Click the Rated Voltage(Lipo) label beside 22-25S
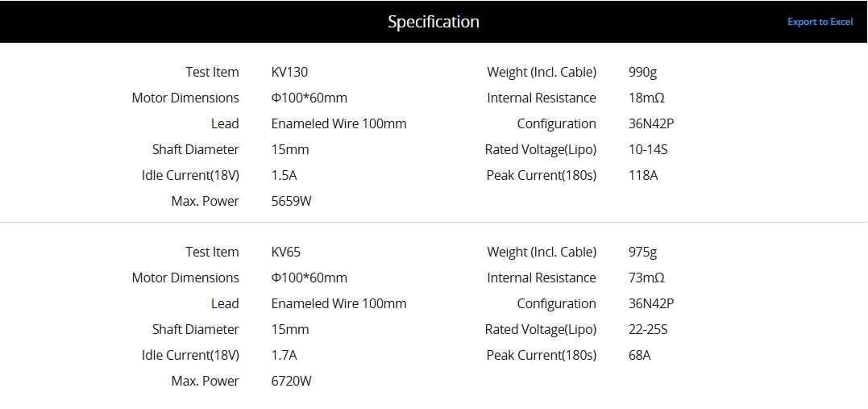The width and height of the screenshot is (868, 409). (x=541, y=329)
